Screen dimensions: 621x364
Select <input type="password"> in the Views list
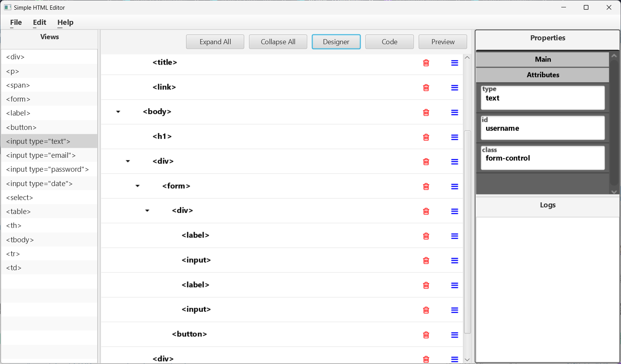[49, 169]
